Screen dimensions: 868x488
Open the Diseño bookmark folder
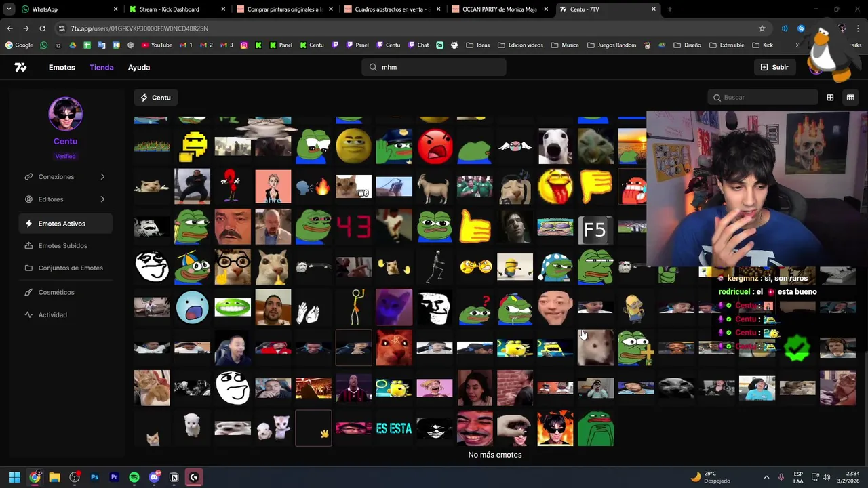click(x=687, y=45)
